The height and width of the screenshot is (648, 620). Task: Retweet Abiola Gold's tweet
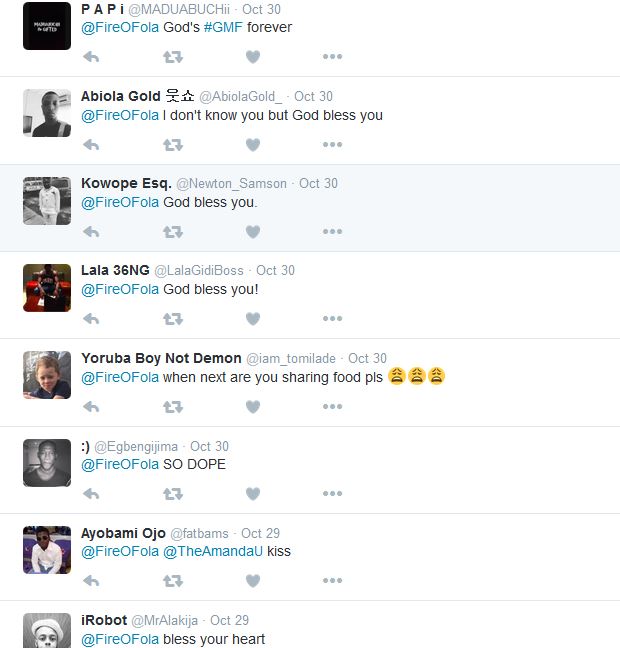[x=173, y=145]
